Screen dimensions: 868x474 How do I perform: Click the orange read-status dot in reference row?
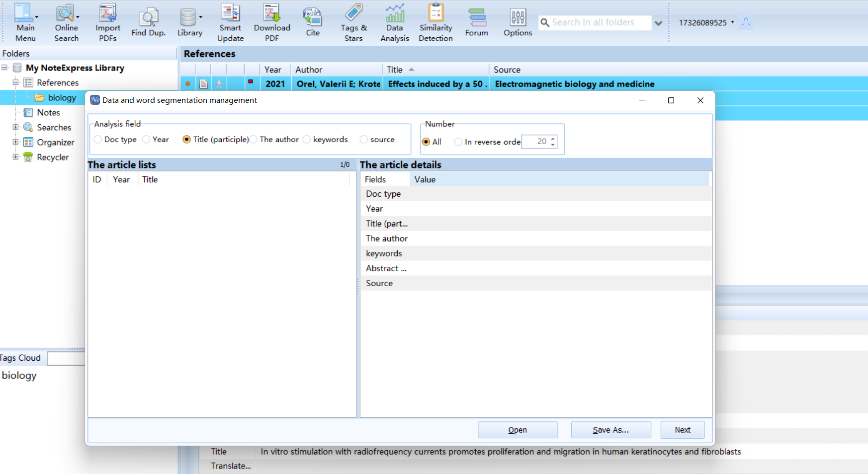click(188, 84)
